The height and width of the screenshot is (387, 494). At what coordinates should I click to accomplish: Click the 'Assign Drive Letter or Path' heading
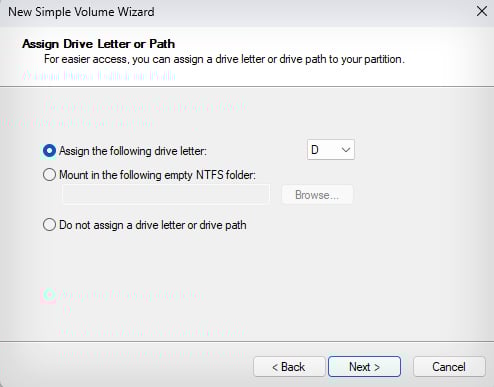(x=98, y=44)
